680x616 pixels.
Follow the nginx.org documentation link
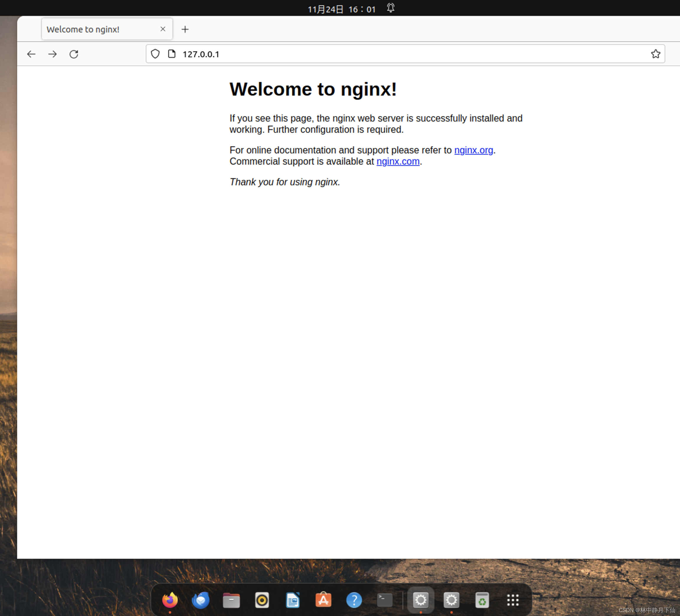tap(474, 150)
